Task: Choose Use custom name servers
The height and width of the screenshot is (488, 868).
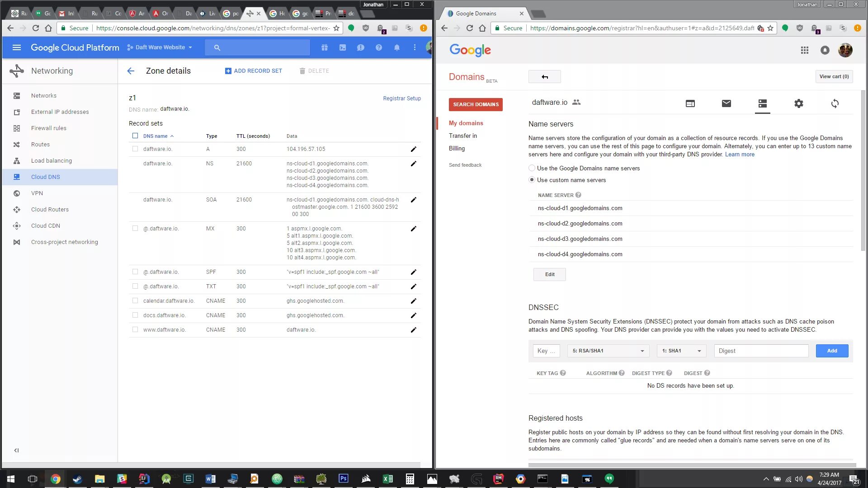Action: pos(532,180)
